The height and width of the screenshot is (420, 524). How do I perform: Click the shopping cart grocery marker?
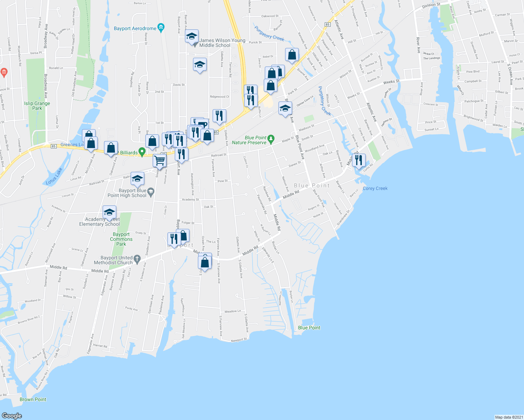[159, 161]
